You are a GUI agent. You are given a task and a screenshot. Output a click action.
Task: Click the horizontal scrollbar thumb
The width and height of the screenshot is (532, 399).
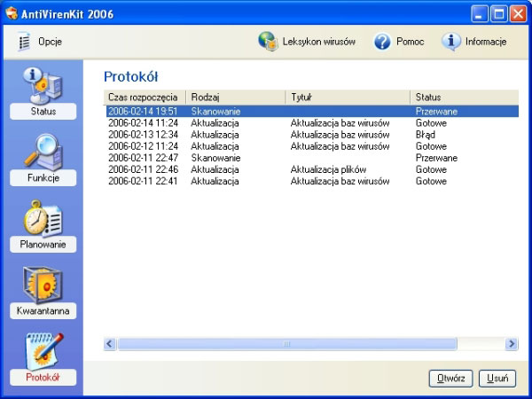pos(287,344)
